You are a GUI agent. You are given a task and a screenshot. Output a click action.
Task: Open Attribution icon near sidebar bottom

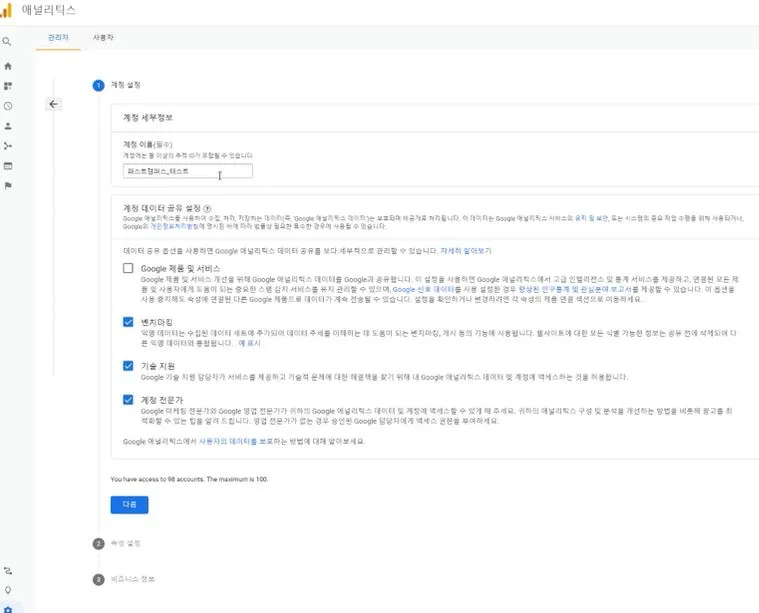8,571
